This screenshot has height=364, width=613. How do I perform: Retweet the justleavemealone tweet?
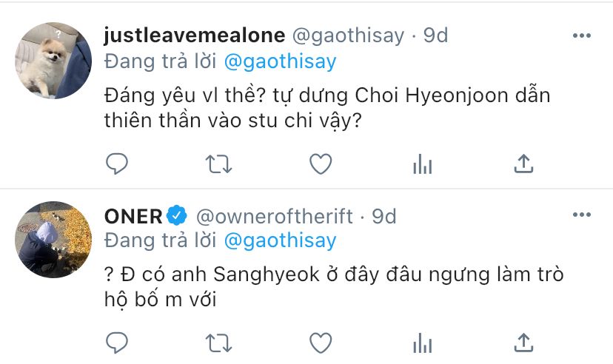pyautogui.click(x=218, y=163)
